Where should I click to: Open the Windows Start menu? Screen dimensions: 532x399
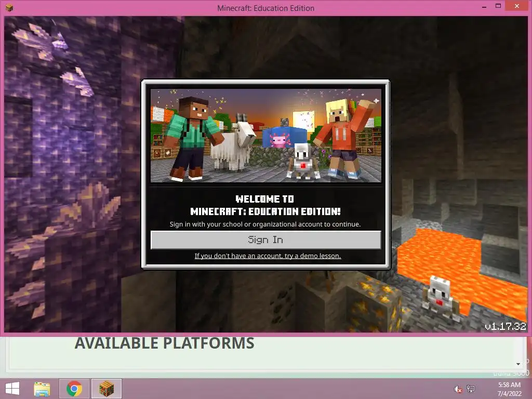coord(12,389)
